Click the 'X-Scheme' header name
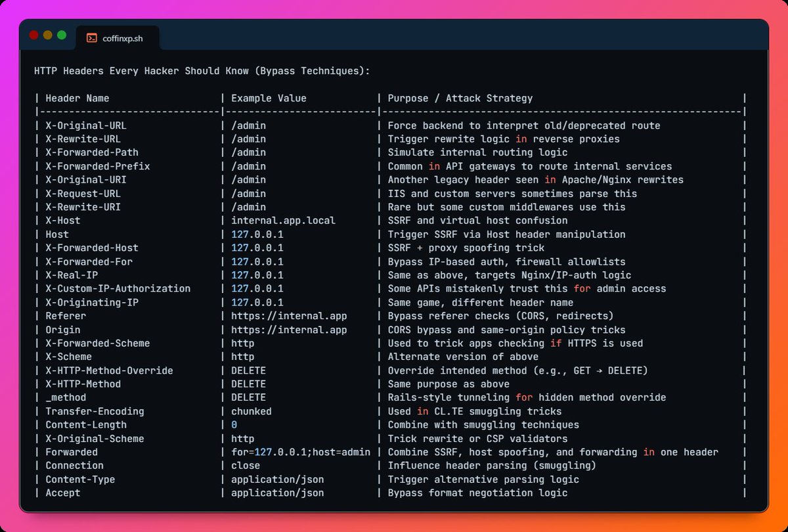 click(x=69, y=357)
